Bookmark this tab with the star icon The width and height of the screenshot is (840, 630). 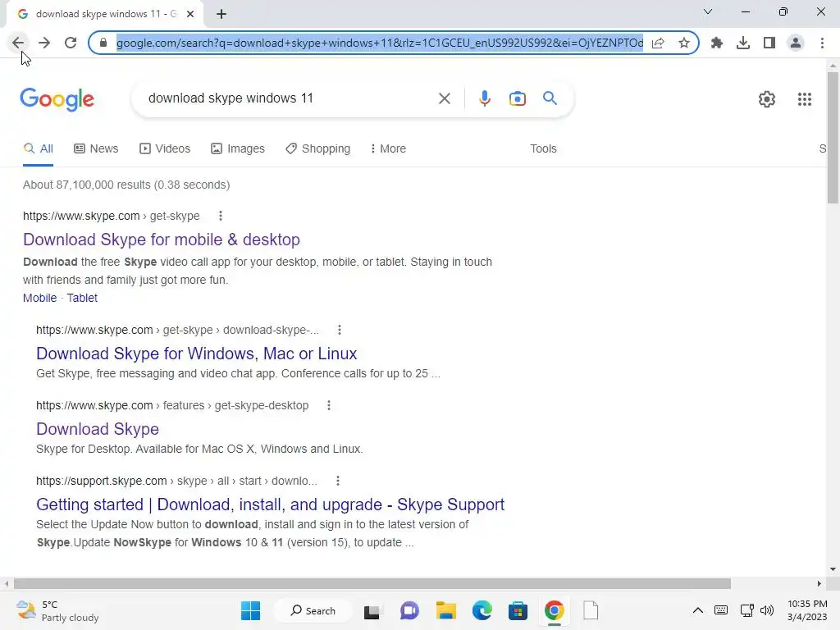pos(683,43)
